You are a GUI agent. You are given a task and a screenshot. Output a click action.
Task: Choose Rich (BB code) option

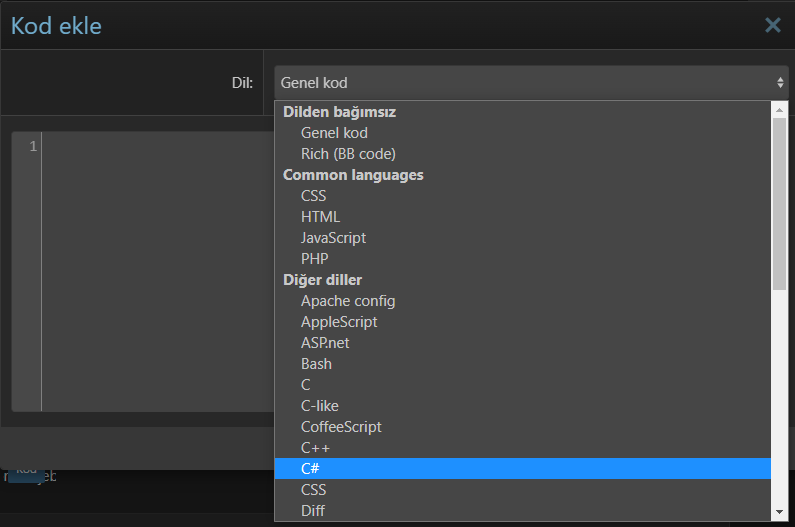coord(348,154)
